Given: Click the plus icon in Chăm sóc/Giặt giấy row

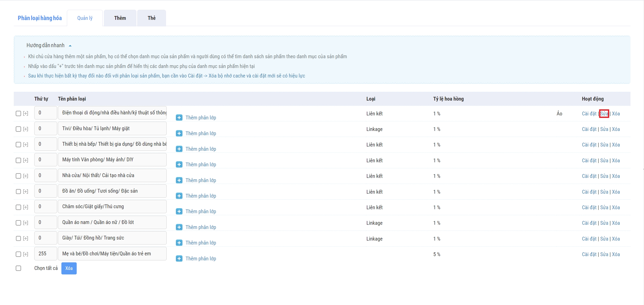Looking at the screenshot, I should (x=179, y=212).
